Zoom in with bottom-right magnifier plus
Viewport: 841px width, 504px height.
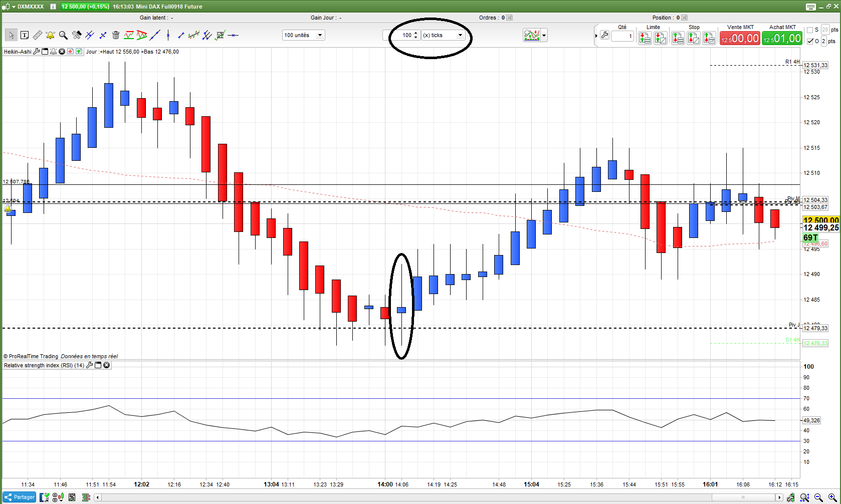click(x=832, y=497)
